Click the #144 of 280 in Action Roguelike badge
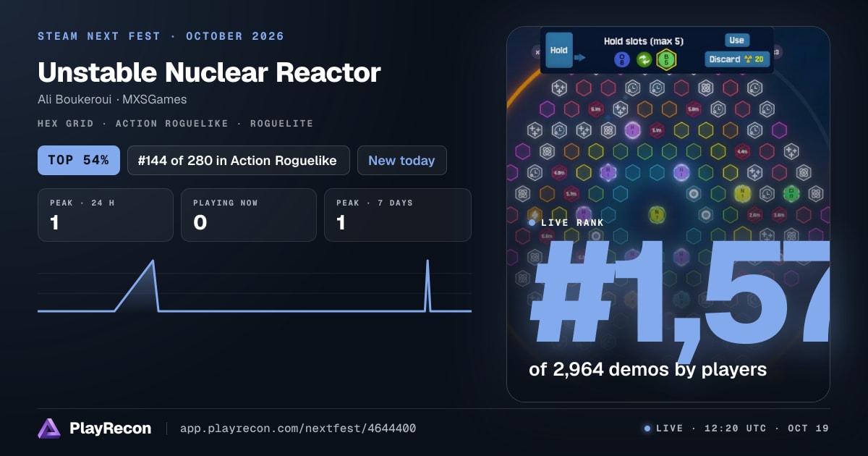This screenshot has height=456, width=868. pyautogui.click(x=239, y=161)
